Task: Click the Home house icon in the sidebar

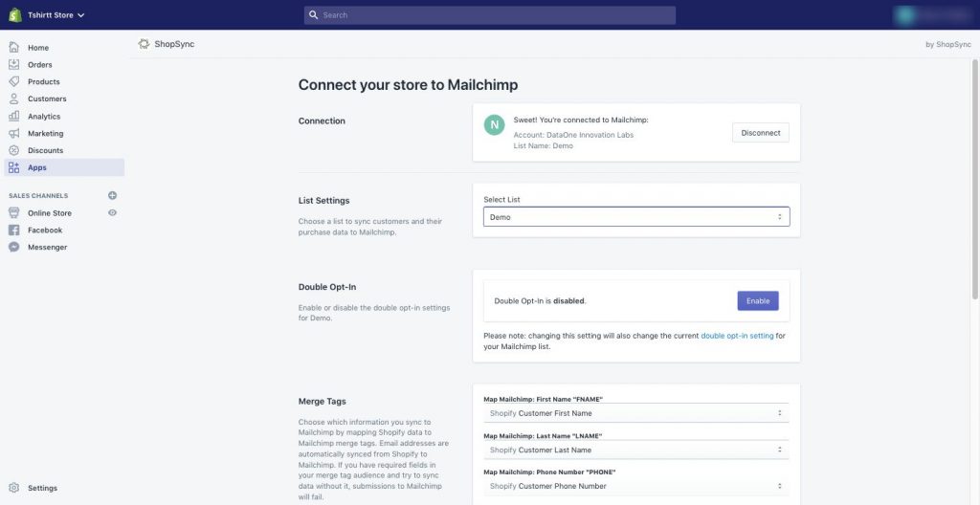Action: (x=13, y=48)
